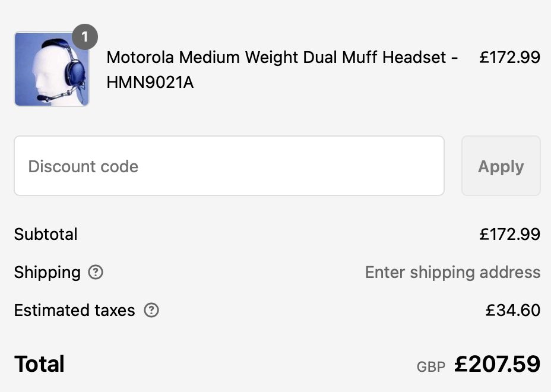This screenshot has width=551, height=392.
Task: Click the GBP currency indicator
Action: pos(431,366)
